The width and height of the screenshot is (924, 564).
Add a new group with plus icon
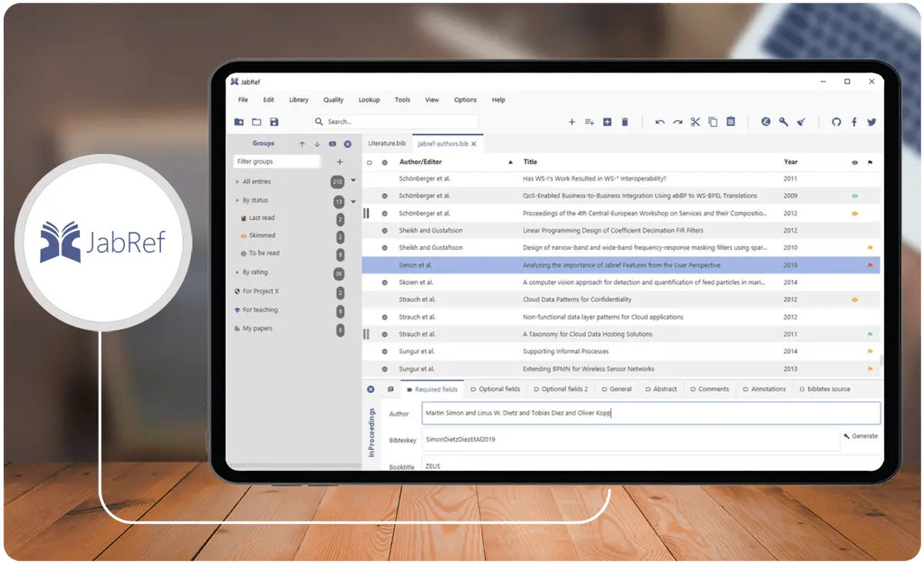tap(340, 162)
